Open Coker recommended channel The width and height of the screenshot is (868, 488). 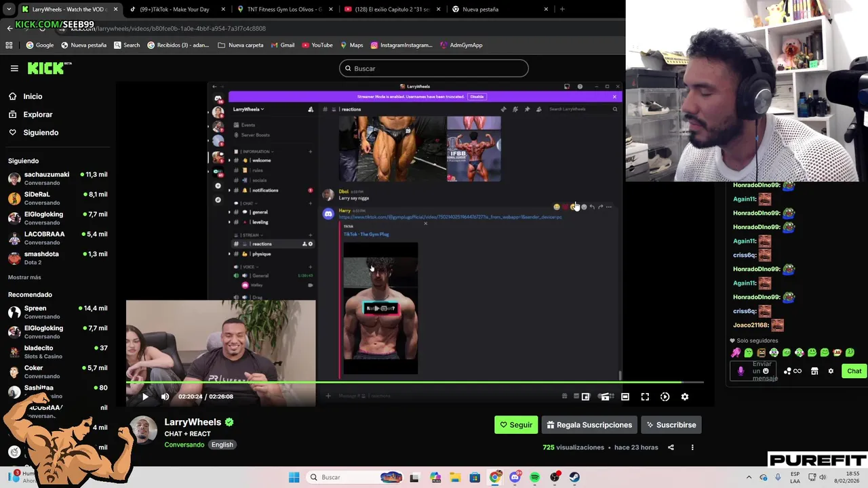[58, 371]
